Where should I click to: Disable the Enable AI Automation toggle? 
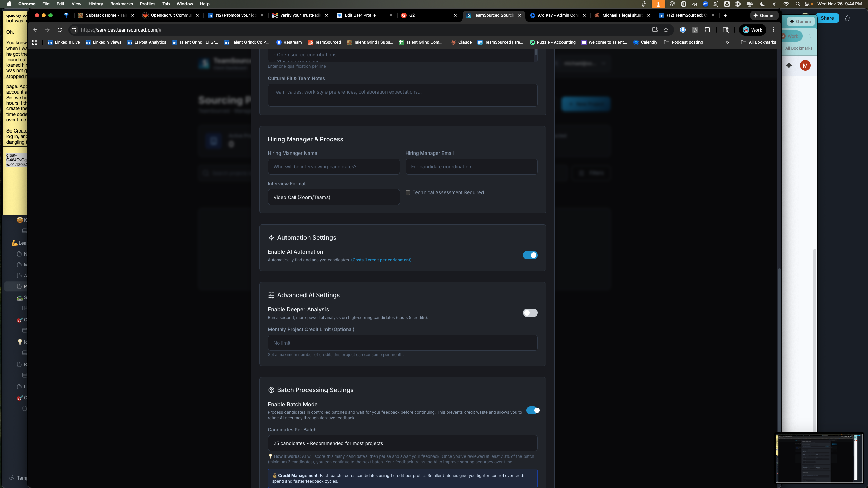pyautogui.click(x=530, y=255)
